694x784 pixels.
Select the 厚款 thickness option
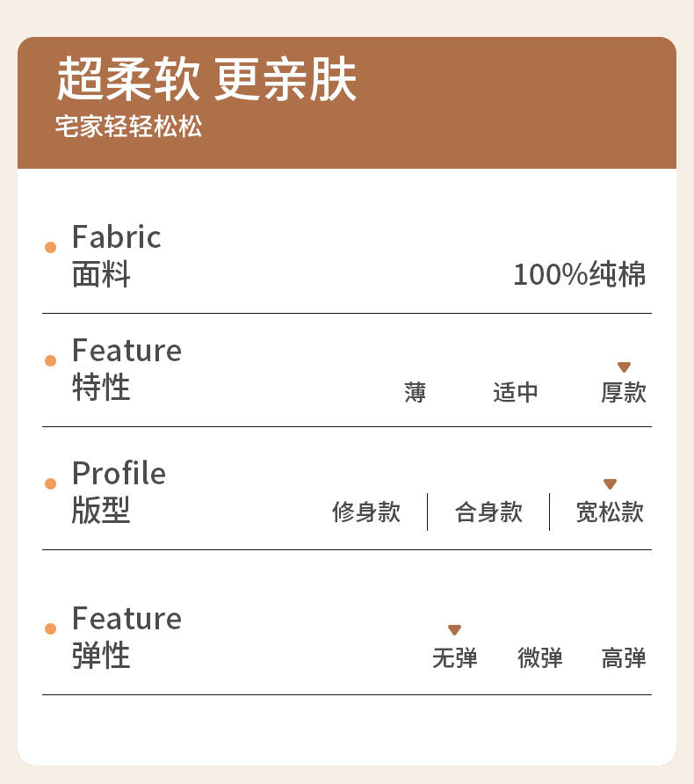[624, 393]
